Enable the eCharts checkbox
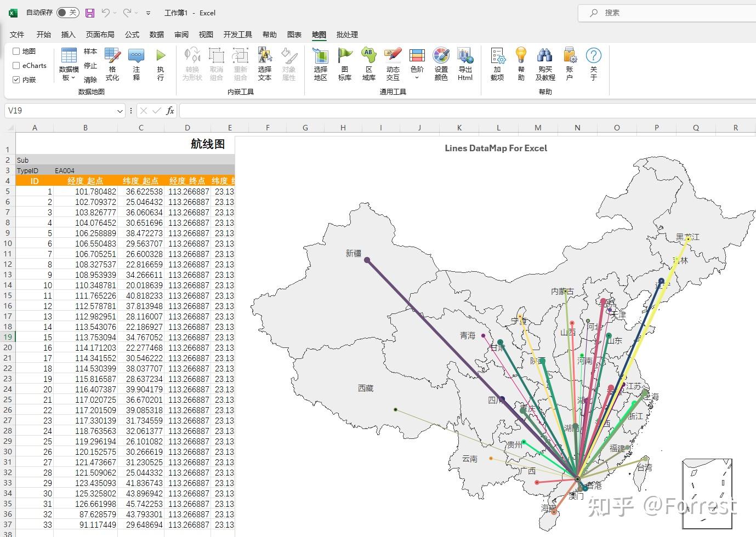 click(16, 65)
